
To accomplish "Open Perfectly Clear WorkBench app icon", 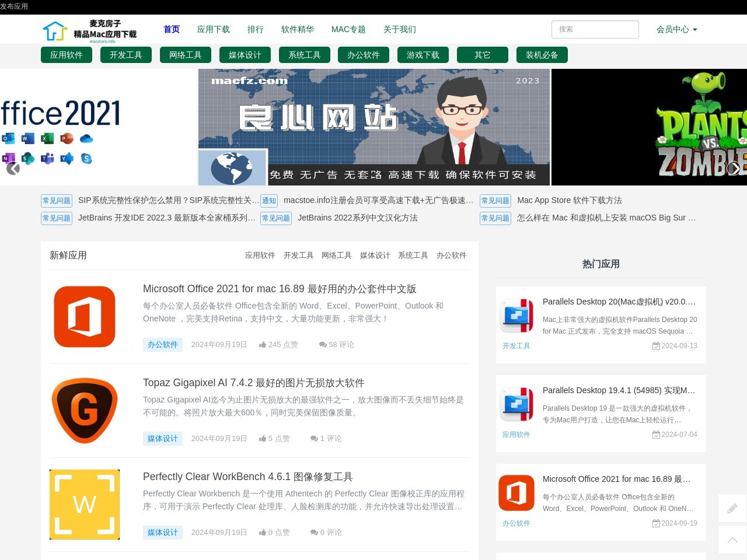I will [85, 505].
